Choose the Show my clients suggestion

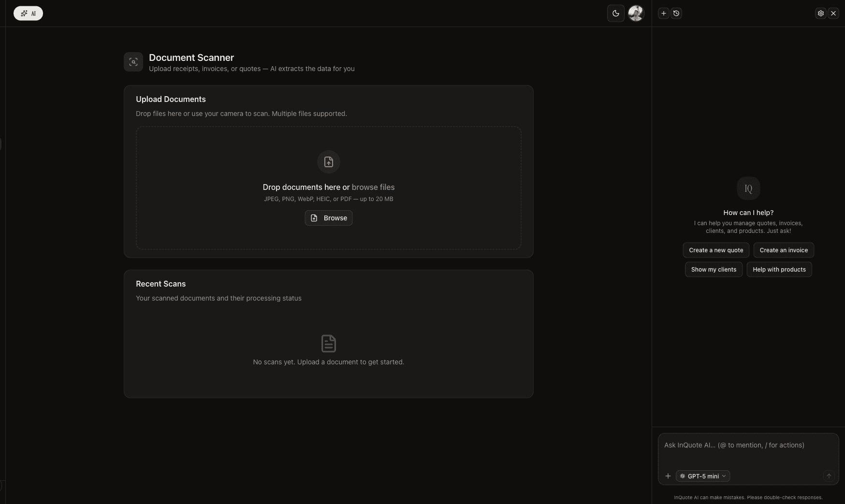714,270
